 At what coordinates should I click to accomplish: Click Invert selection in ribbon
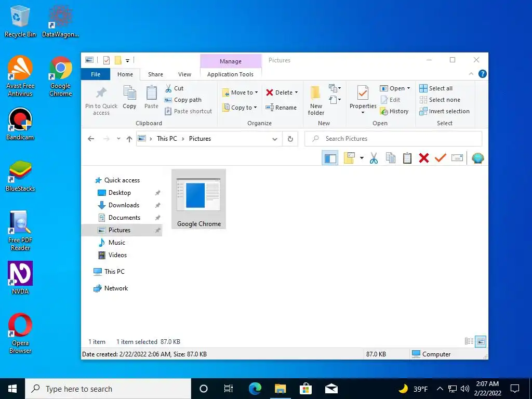pos(445,111)
